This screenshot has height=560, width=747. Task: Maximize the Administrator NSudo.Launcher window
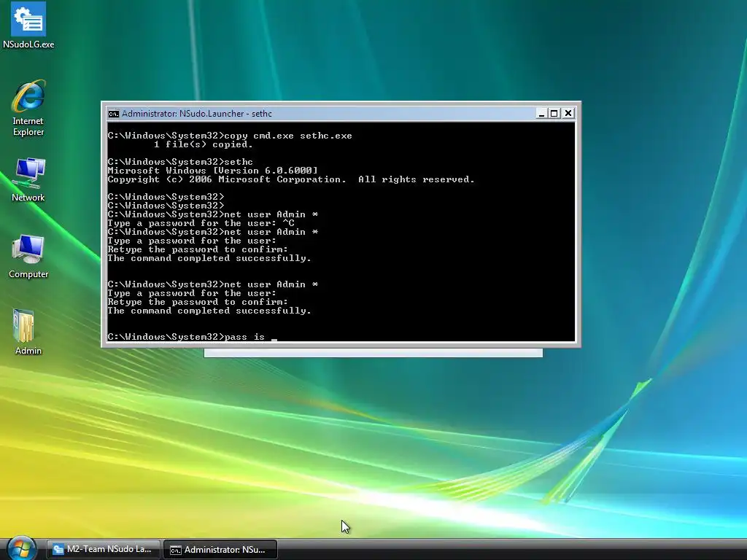tap(554, 113)
